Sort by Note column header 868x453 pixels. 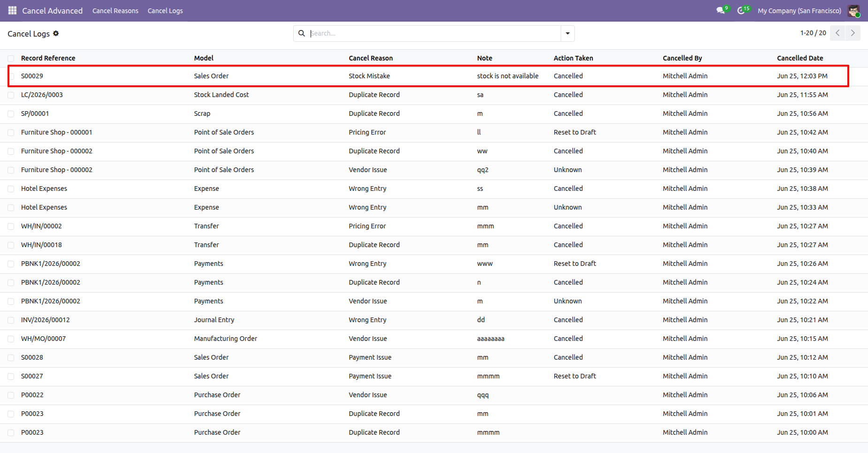tap(485, 58)
